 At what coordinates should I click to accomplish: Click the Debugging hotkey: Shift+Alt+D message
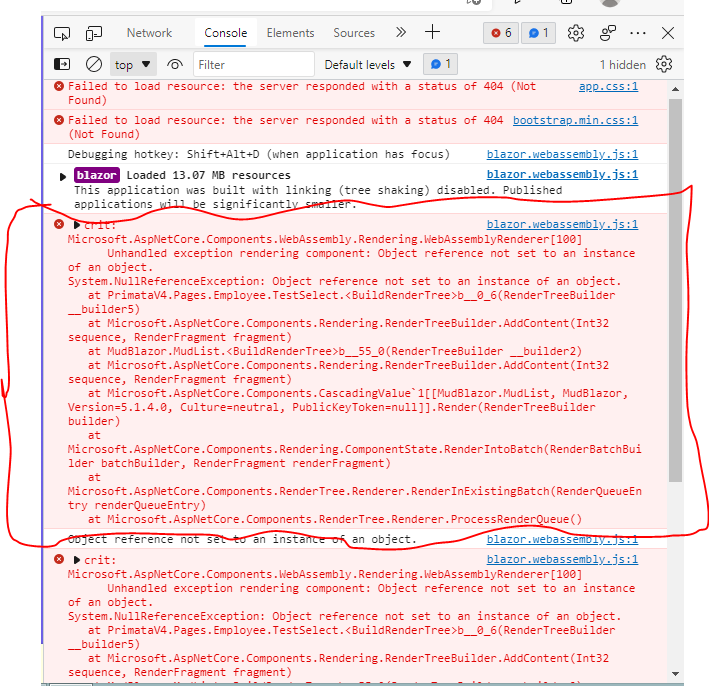[x=259, y=154]
